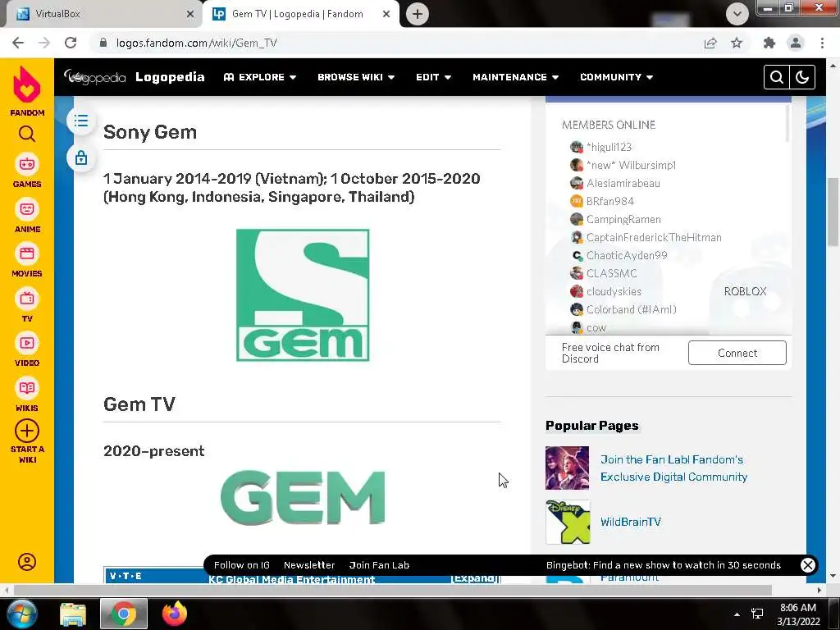Open the Video category icon
Screen dimensions: 840x630
click(x=27, y=343)
